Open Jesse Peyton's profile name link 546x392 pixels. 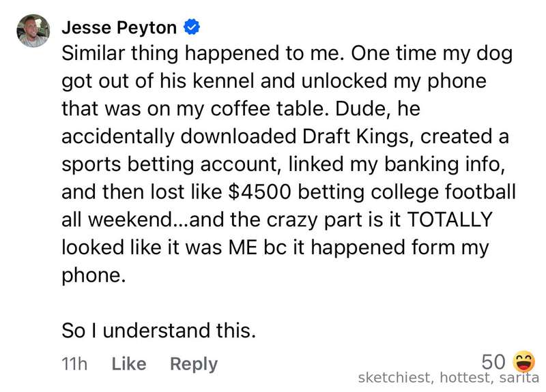(x=119, y=27)
